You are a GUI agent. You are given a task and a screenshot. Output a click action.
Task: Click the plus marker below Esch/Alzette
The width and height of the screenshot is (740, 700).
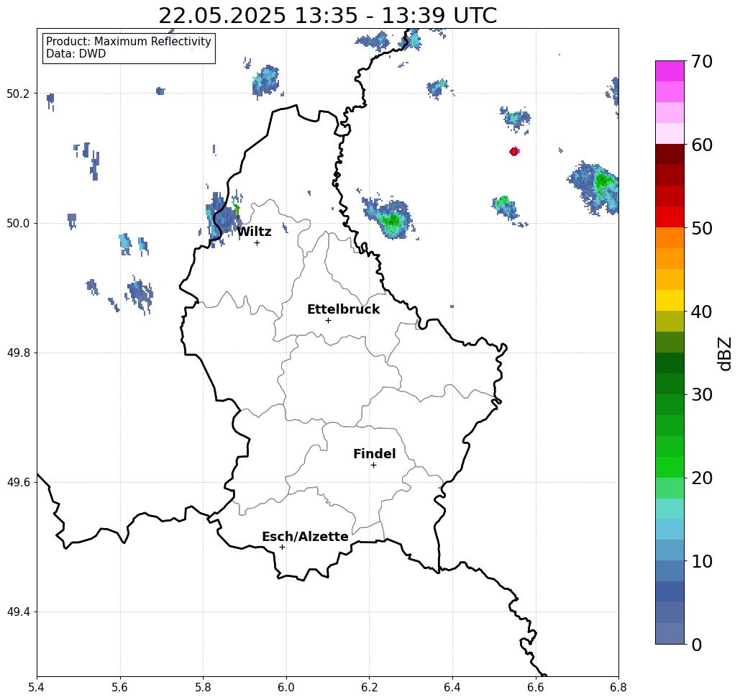[282, 547]
